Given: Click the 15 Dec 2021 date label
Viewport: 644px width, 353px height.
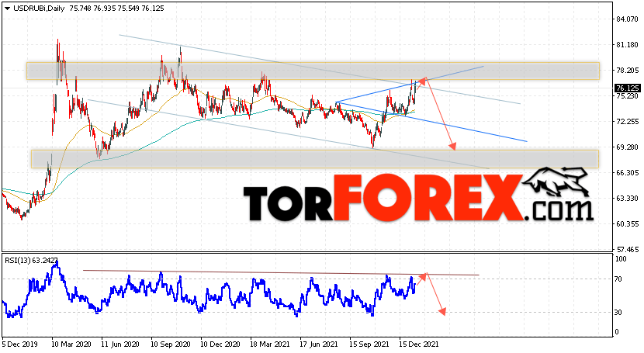Looking at the screenshot, I should [x=418, y=344].
